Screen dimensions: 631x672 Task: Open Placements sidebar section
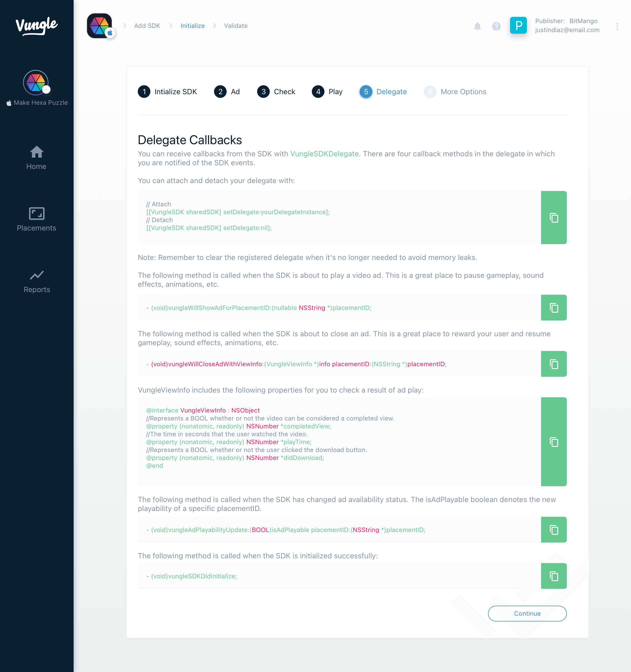coord(37,220)
